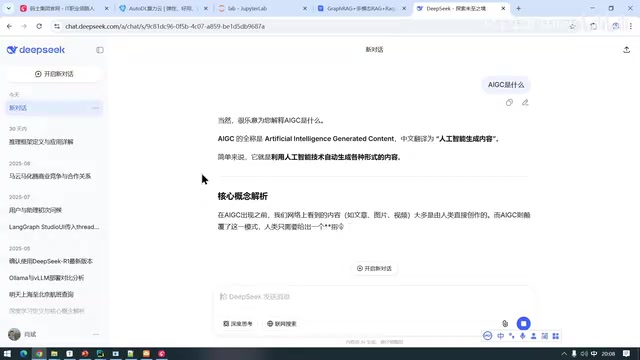Share conversation via upload icon
Screen dimensions: 640x360
(x=627, y=49)
